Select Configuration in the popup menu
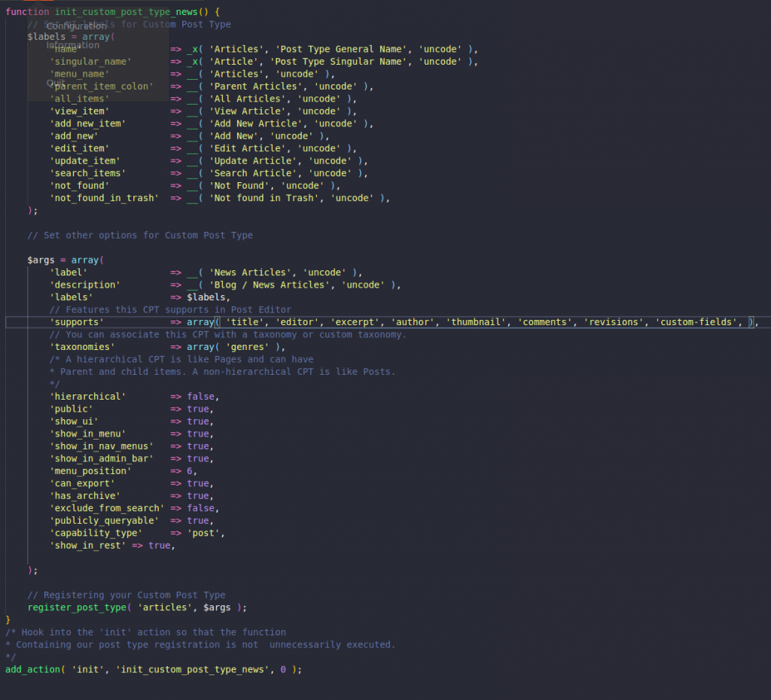The width and height of the screenshot is (771, 700). (76, 26)
